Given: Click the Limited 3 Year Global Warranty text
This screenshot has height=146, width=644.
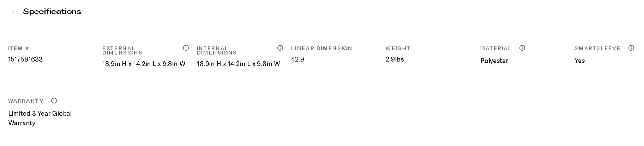Looking at the screenshot, I should (x=40, y=118).
